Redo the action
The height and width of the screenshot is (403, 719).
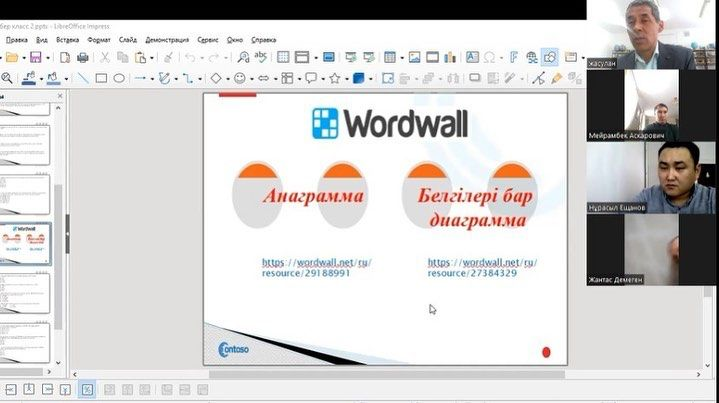click(x=214, y=57)
